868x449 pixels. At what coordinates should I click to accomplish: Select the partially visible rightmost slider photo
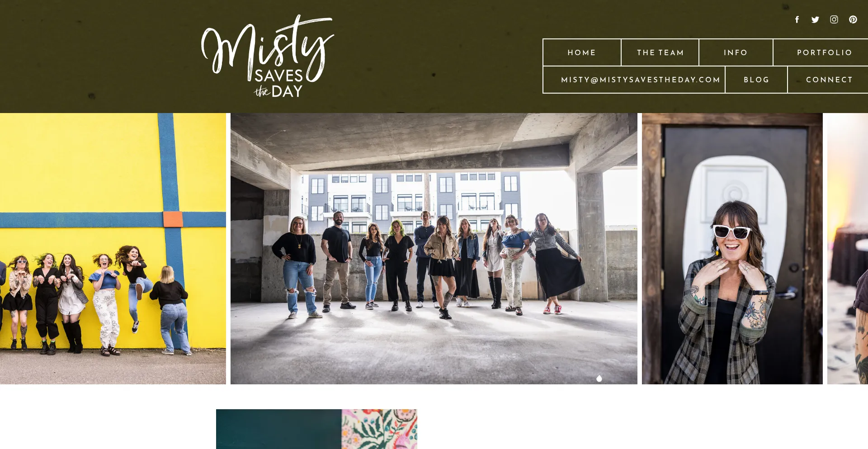(848, 249)
